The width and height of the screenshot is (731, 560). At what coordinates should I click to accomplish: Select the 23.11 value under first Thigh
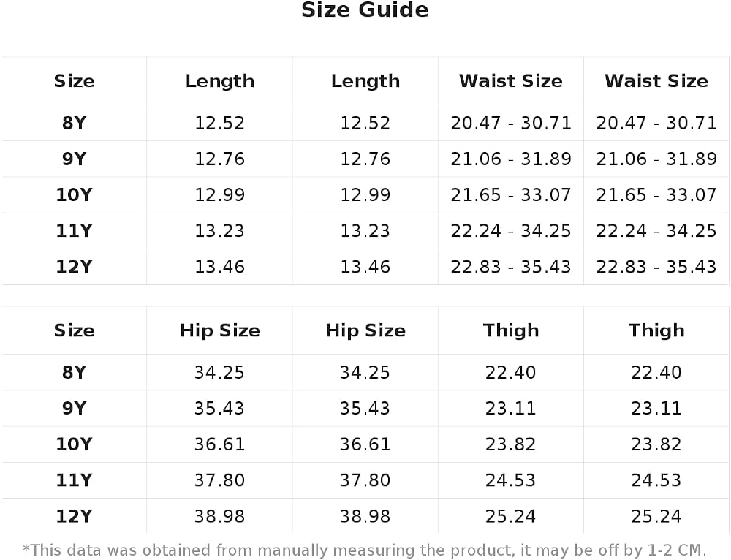click(x=510, y=409)
